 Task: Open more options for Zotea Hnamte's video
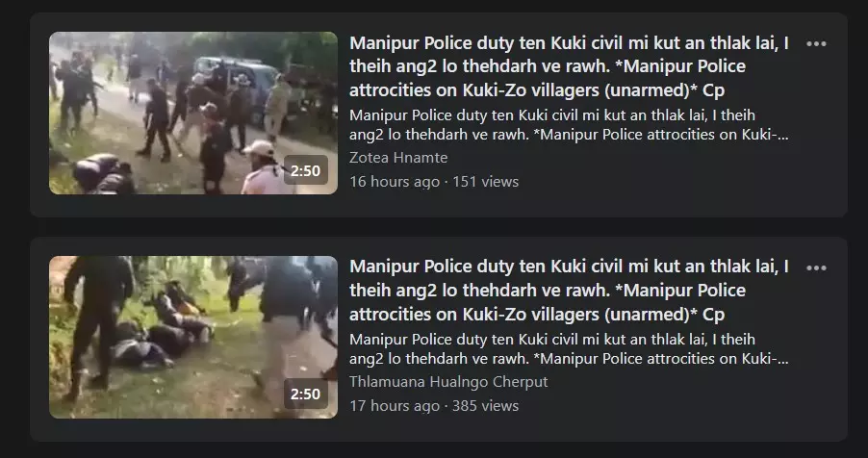(x=816, y=43)
